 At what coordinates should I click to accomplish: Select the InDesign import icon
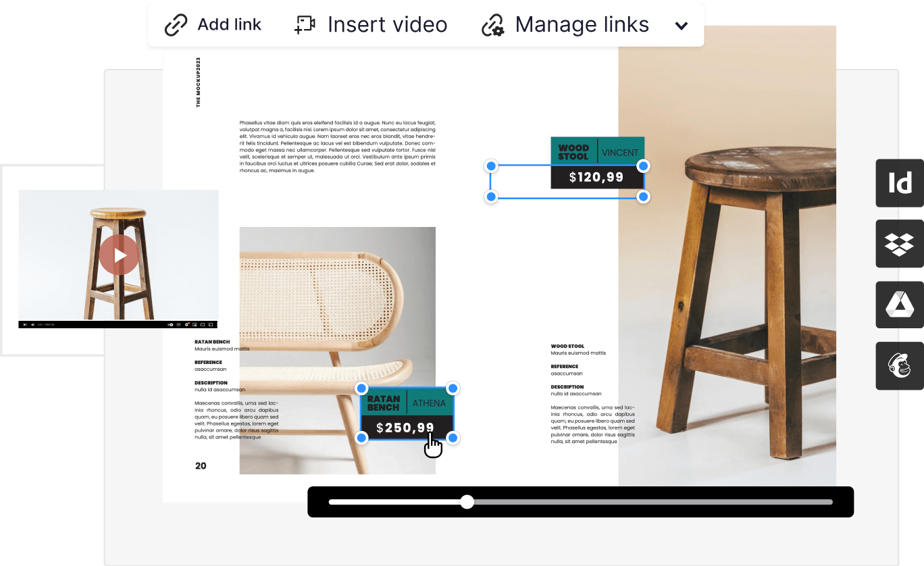point(900,183)
